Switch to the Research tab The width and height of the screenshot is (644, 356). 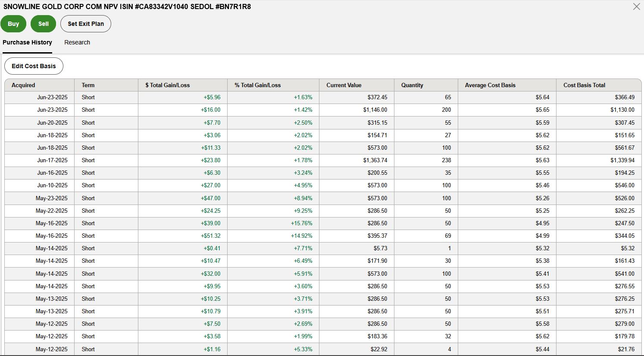pyautogui.click(x=77, y=42)
